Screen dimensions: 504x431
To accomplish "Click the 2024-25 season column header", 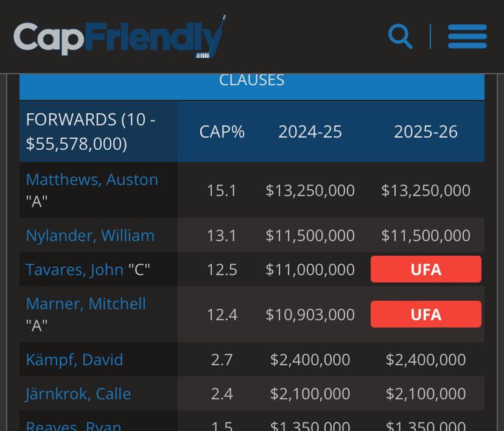I will coord(310,131).
